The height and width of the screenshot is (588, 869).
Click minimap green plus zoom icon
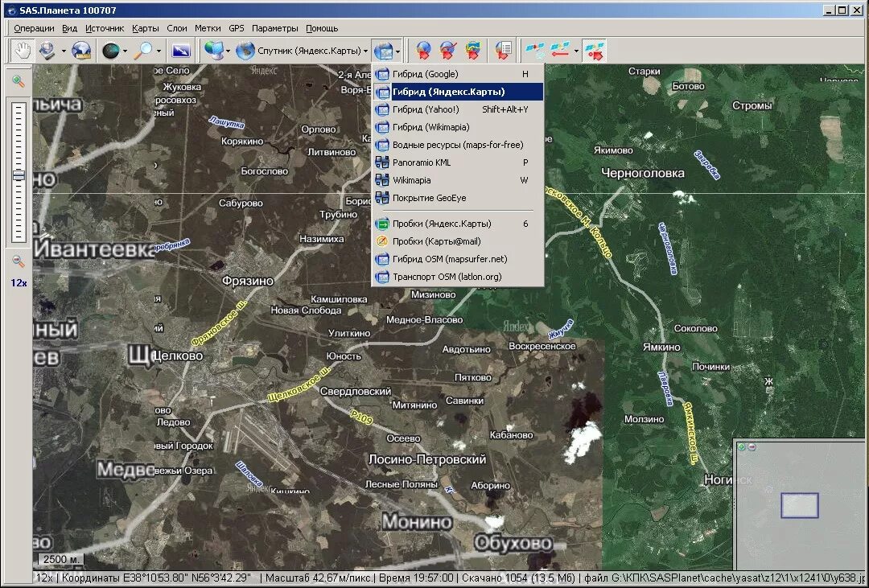[x=742, y=446]
